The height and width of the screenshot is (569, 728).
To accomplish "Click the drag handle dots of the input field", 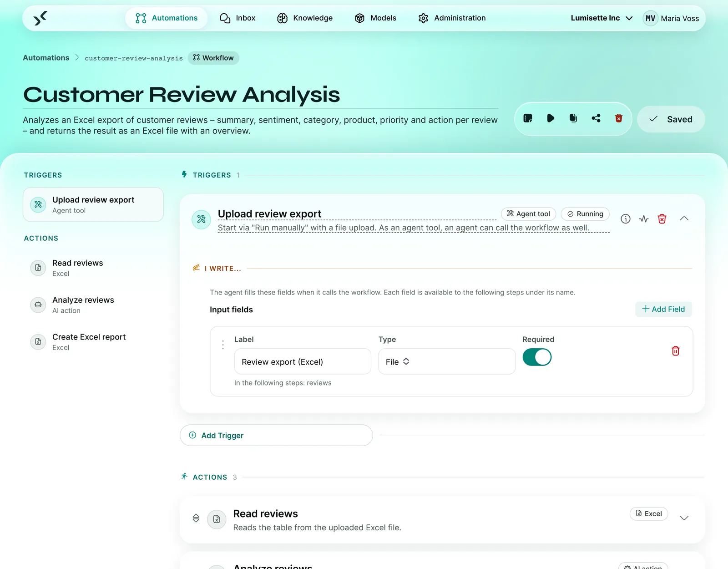I will coord(223,345).
